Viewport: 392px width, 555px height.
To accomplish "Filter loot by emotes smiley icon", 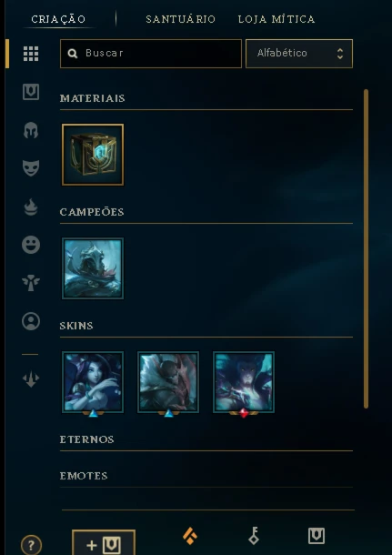I will click(31, 245).
